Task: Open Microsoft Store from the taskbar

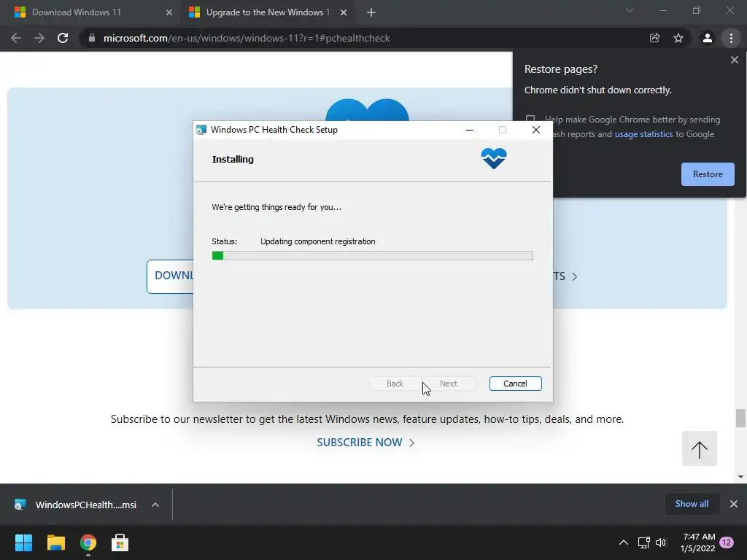Action: (x=120, y=542)
